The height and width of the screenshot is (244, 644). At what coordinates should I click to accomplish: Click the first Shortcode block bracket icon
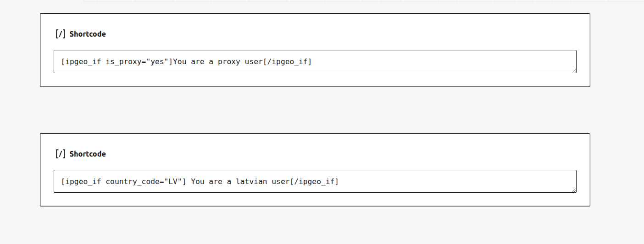pyautogui.click(x=61, y=34)
